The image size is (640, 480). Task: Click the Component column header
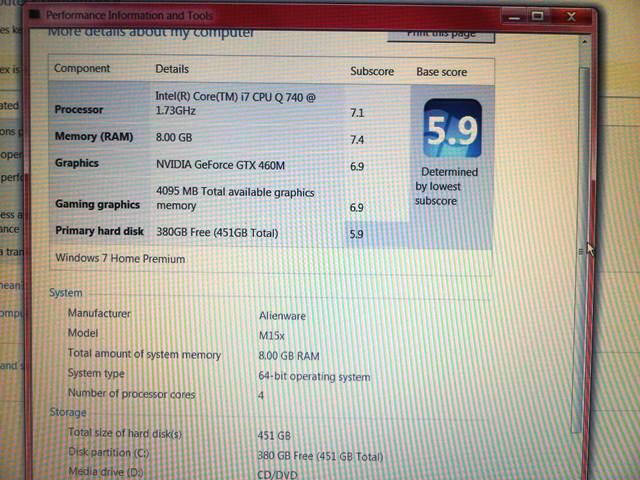pyautogui.click(x=82, y=68)
